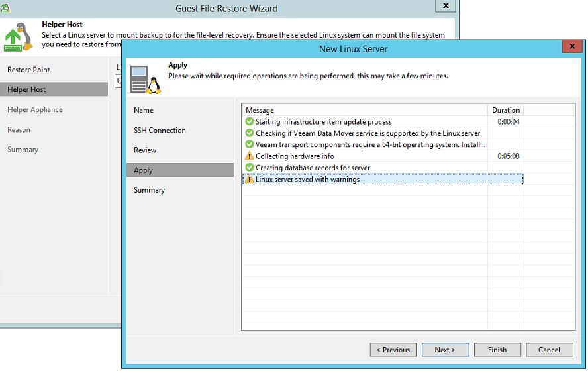This screenshot has height=375, width=588.
Task: Select the Review step in the sidebar
Action: click(145, 150)
